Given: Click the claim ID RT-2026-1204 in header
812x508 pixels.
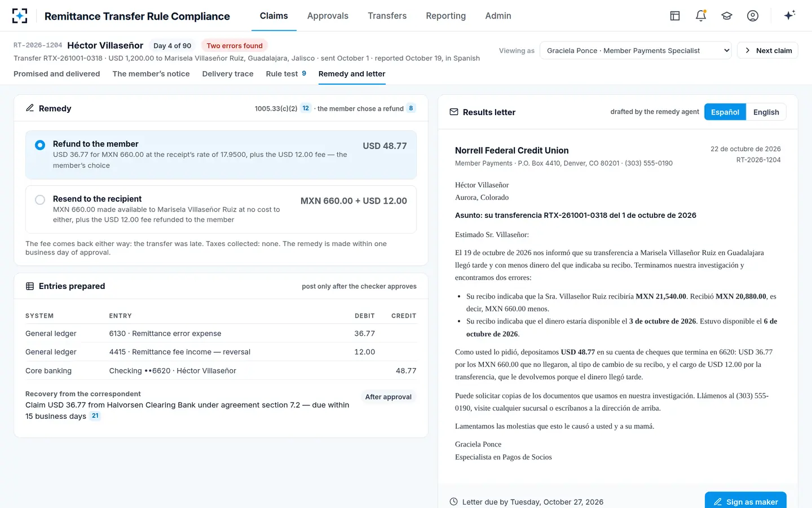Looking at the screenshot, I should pos(38,45).
